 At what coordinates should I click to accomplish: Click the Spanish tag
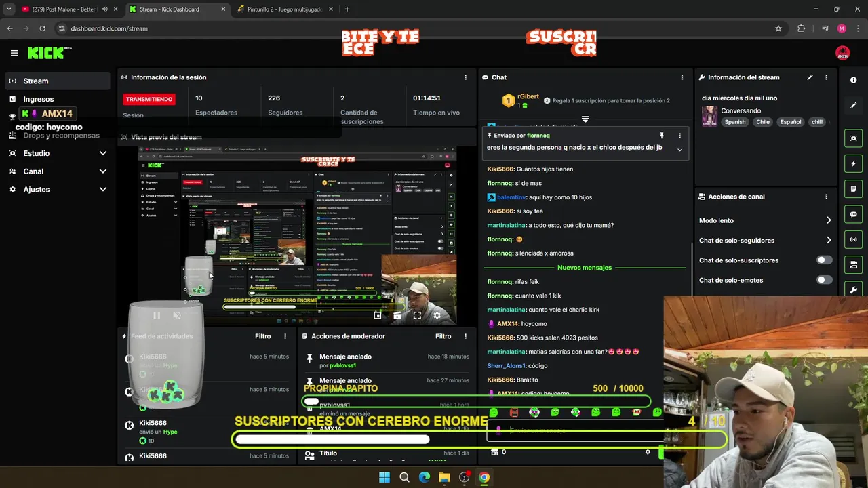tap(734, 122)
